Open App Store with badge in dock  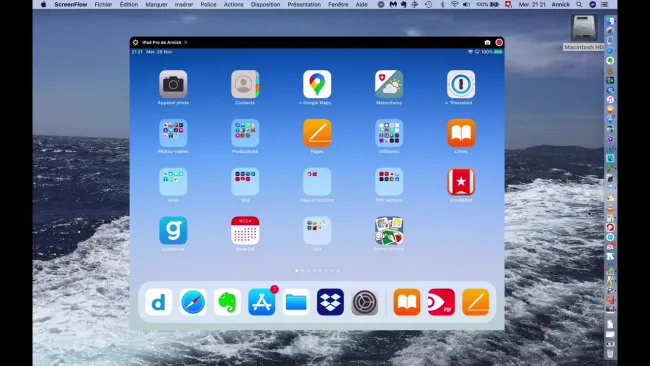[x=262, y=302]
